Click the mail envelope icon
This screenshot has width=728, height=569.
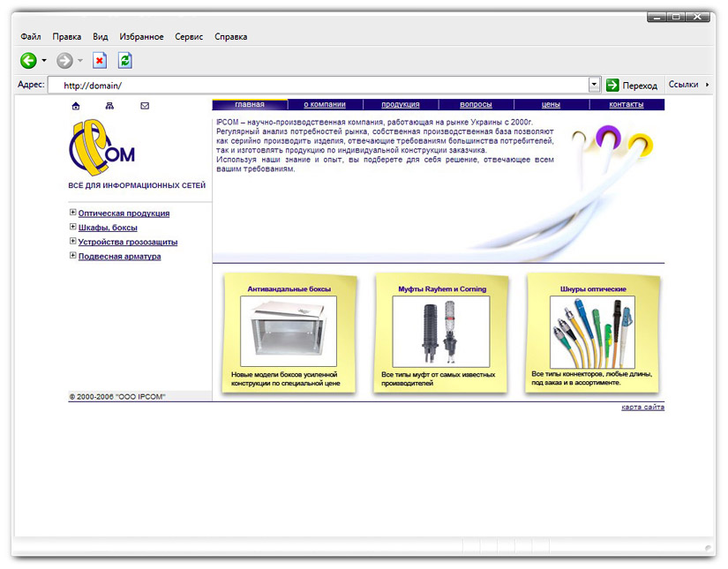(x=144, y=105)
